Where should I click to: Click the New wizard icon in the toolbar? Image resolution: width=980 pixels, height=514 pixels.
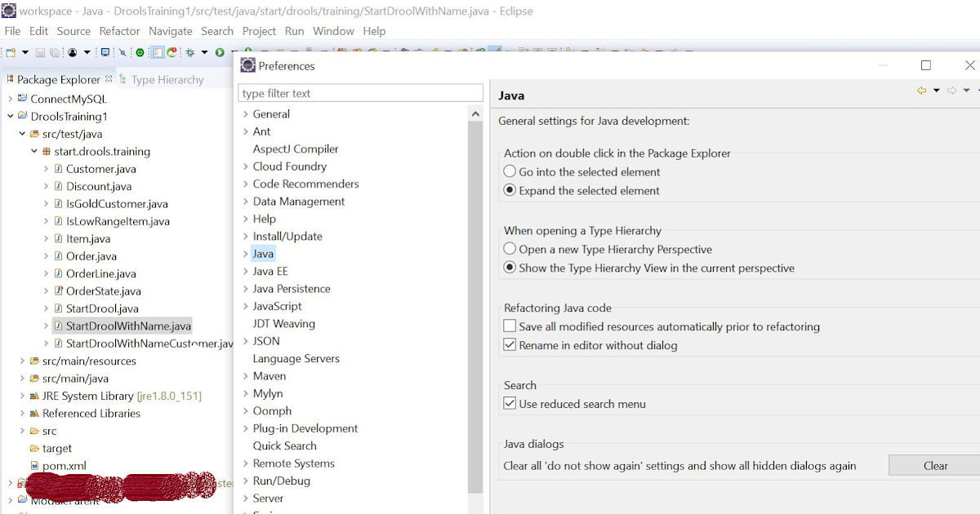11,51
